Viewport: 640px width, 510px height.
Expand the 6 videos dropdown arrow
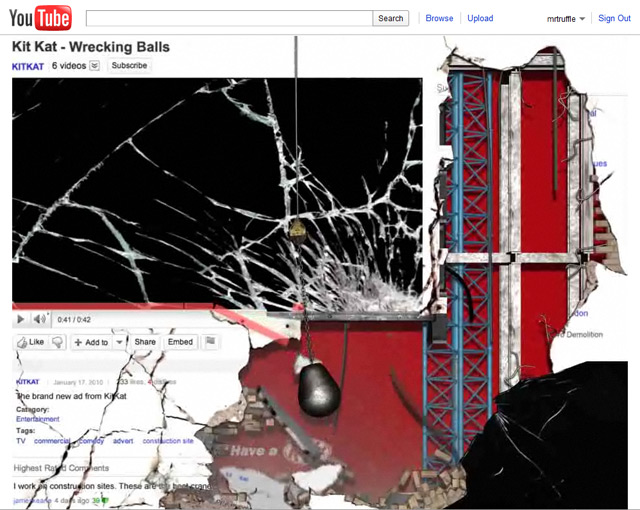pyautogui.click(x=94, y=66)
